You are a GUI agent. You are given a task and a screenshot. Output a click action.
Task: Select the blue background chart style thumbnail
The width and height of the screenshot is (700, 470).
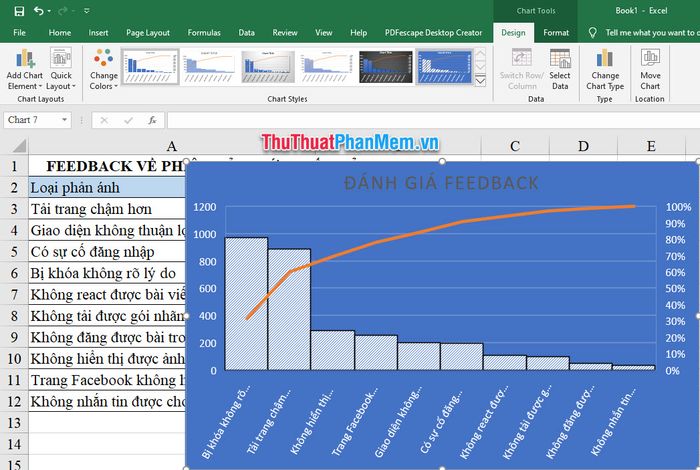click(x=444, y=67)
